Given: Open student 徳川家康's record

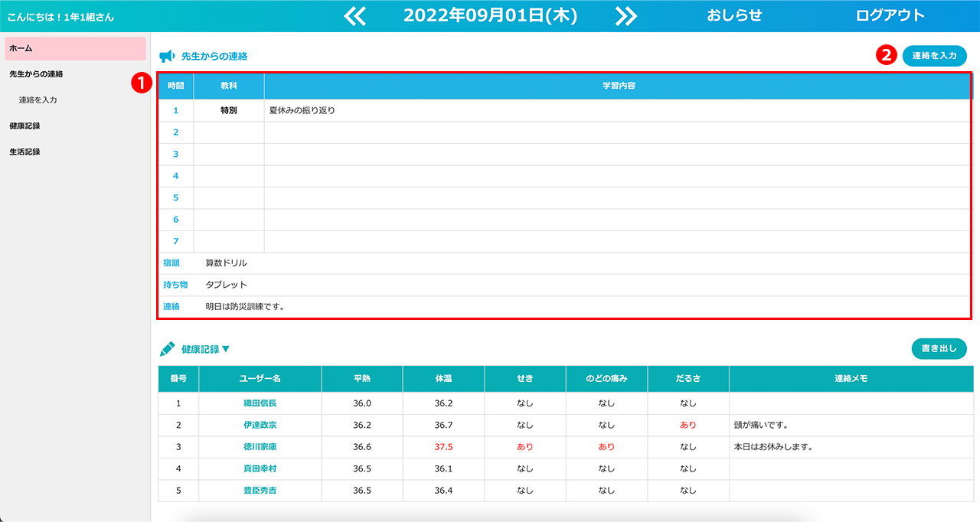Looking at the screenshot, I should tap(260, 447).
